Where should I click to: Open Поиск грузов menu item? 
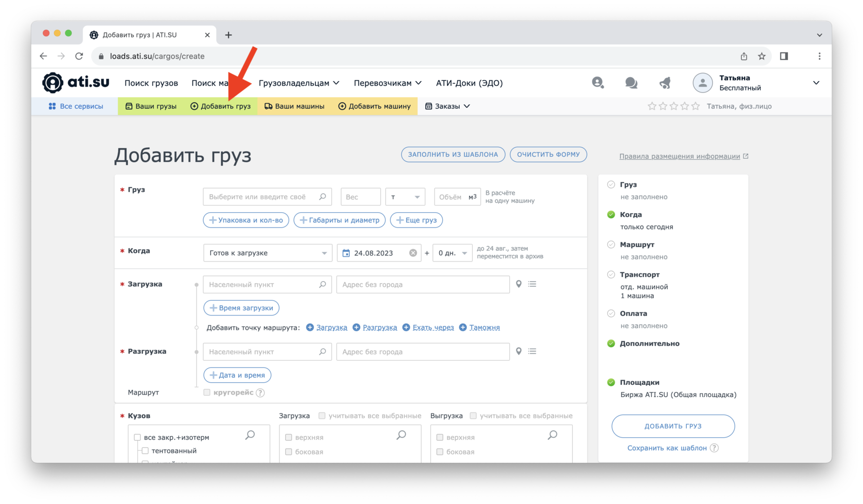151,83
